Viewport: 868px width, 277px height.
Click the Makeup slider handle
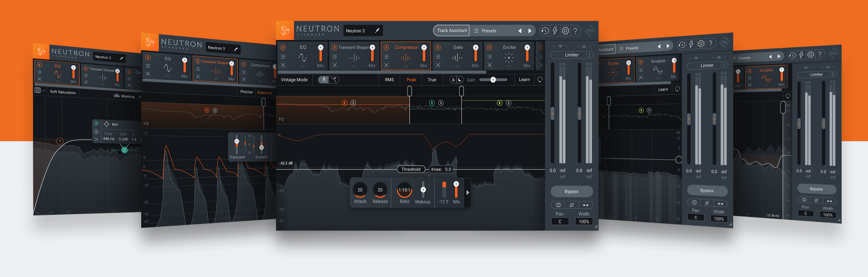click(423, 189)
